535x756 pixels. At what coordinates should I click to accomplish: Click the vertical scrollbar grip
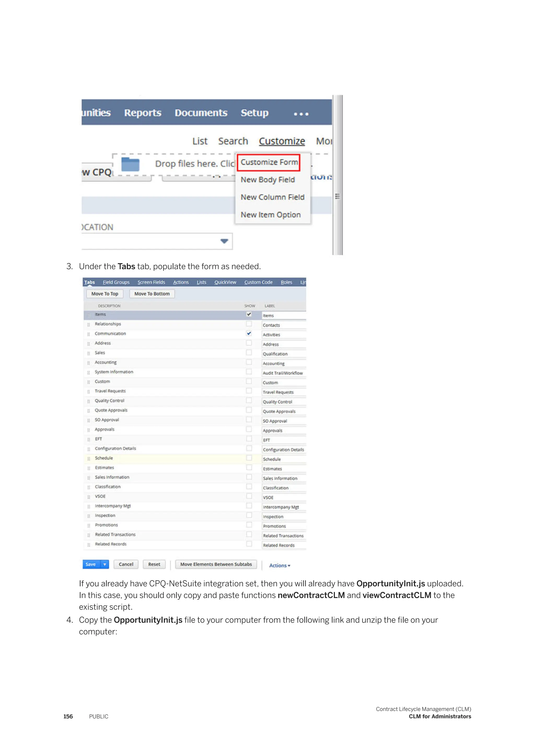[x=337, y=196]
